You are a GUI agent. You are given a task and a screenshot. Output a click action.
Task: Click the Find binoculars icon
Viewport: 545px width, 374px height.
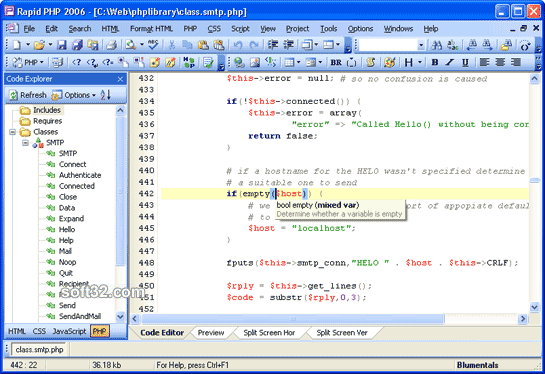coord(437,45)
